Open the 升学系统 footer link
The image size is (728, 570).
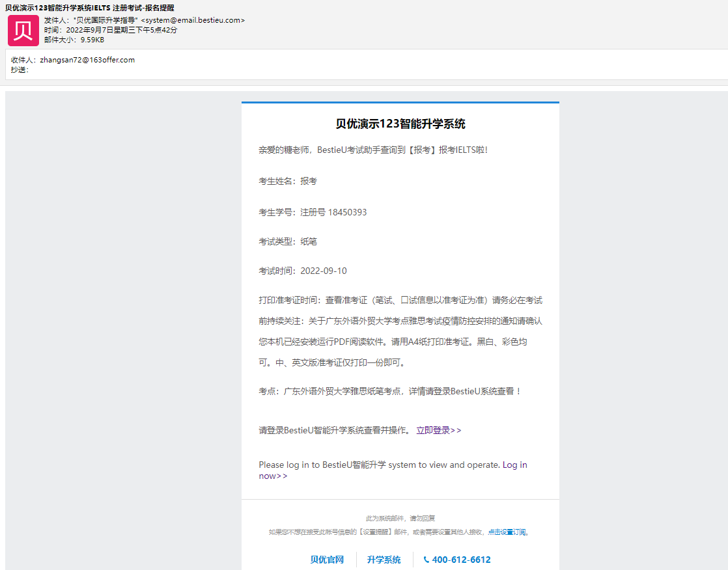point(384,560)
